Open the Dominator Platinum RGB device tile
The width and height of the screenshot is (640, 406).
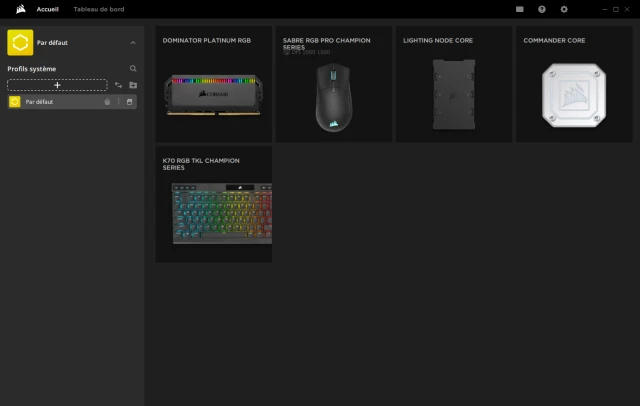coord(213,84)
